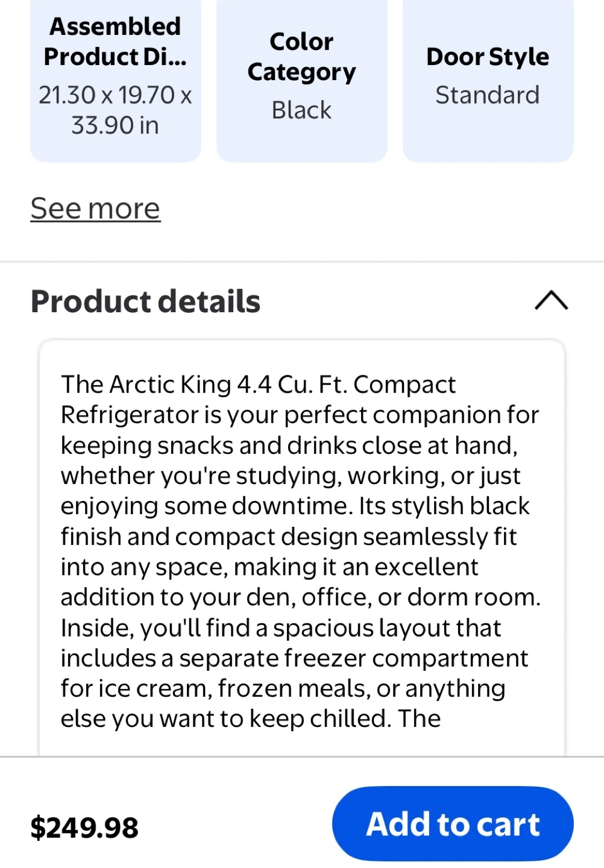Tap the Color Category title text

301,57
